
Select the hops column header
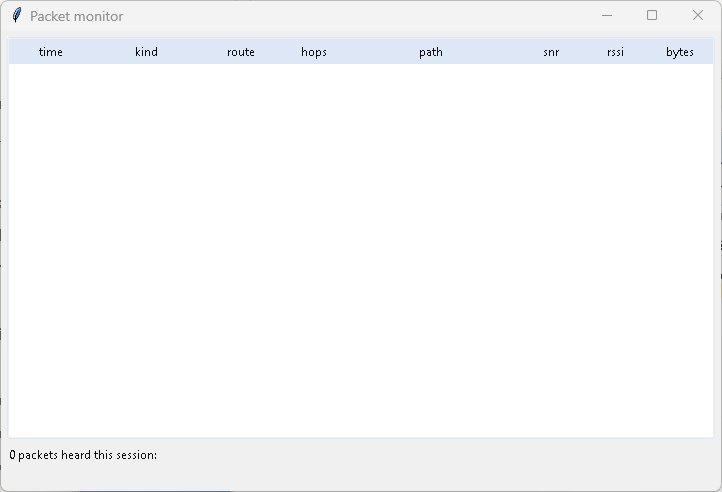tap(314, 52)
